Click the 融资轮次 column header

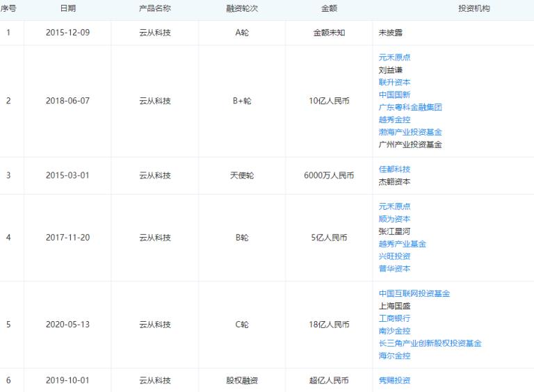point(242,8)
